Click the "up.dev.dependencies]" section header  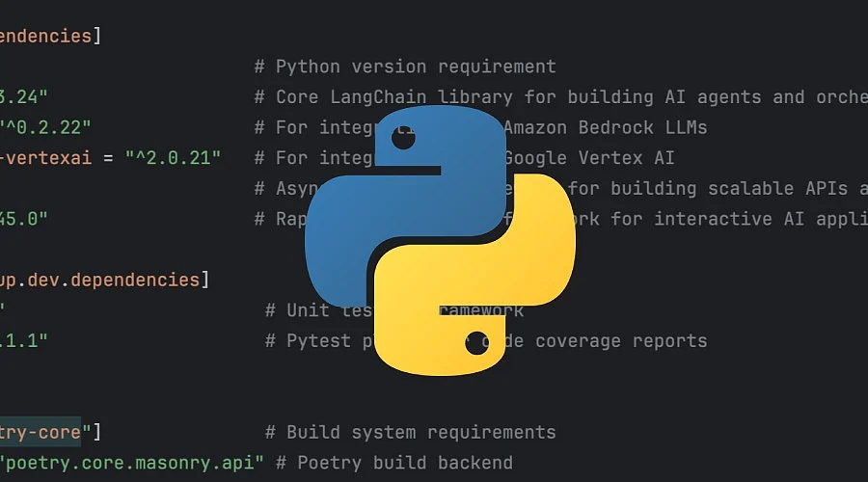(x=104, y=280)
